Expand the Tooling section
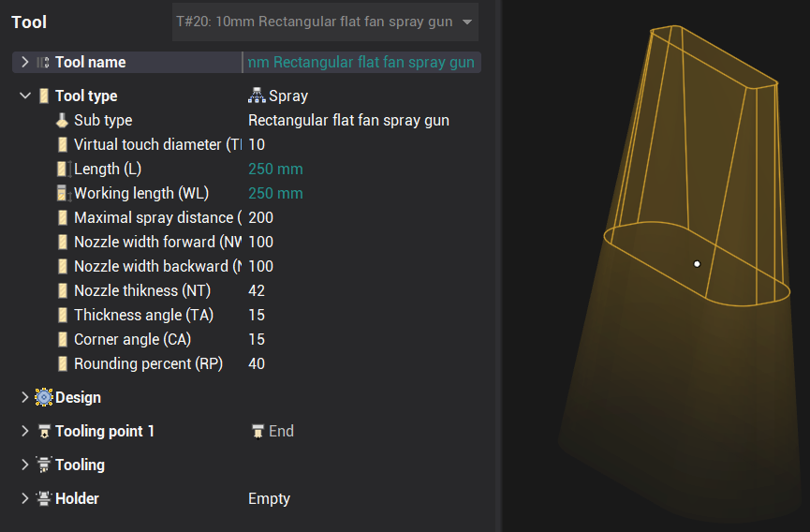 pos(25,465)
